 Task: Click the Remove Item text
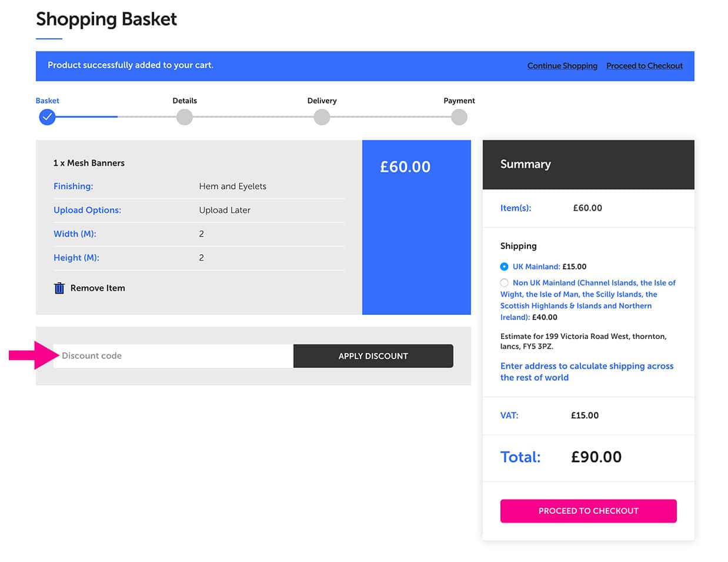[x=98, y=288]
